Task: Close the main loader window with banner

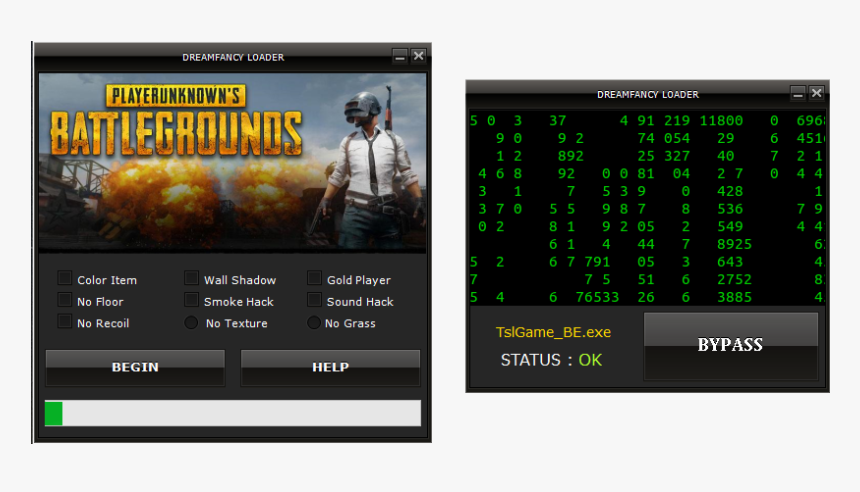Action: pos(418,56)
